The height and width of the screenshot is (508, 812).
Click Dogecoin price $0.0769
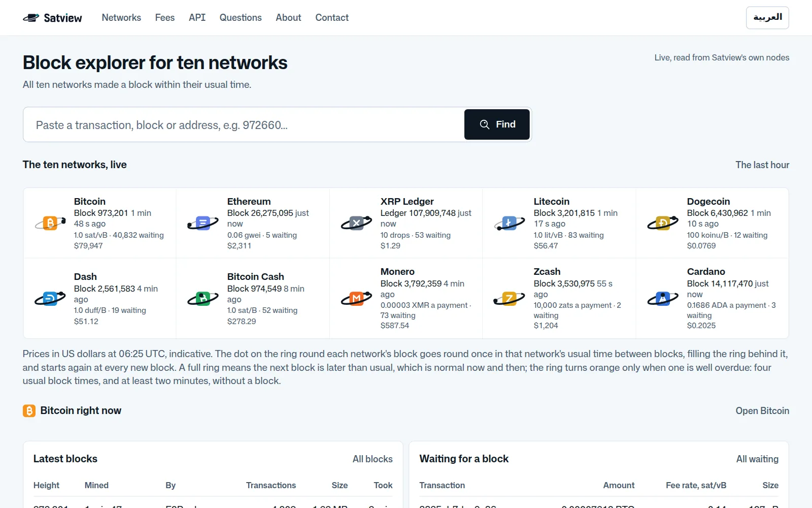click(x=701, y=246)
